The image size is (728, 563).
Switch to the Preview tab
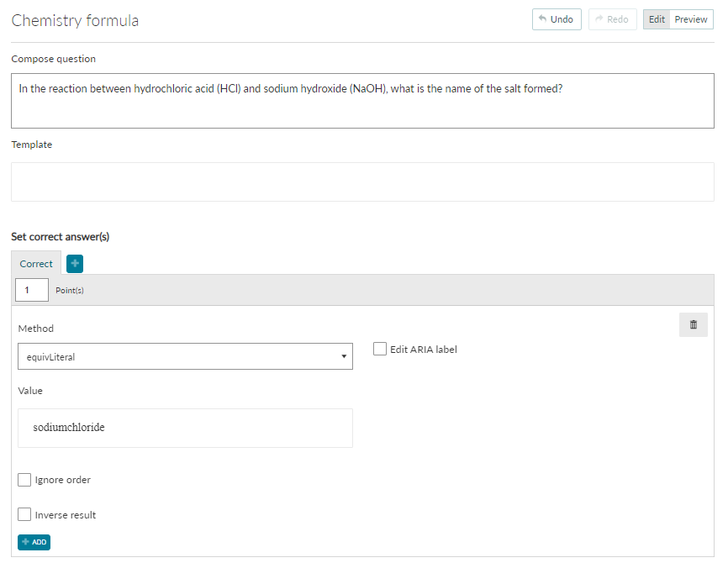[x=691, y=19]
